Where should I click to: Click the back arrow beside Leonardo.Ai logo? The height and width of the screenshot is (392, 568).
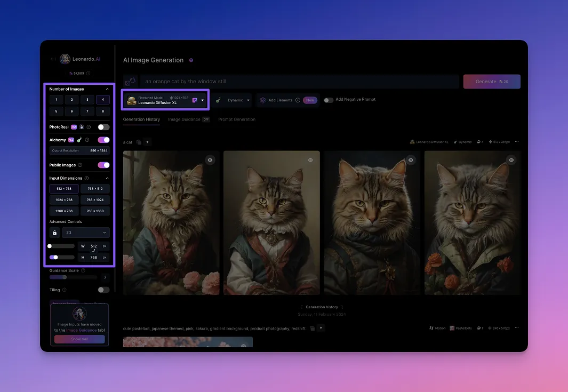[x=53, y=59]
